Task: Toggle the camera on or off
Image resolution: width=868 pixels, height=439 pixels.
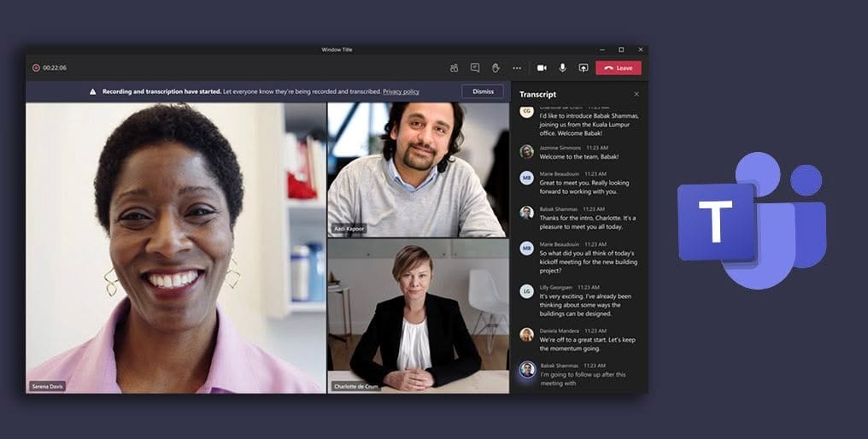Action: (x=542, y=67)
